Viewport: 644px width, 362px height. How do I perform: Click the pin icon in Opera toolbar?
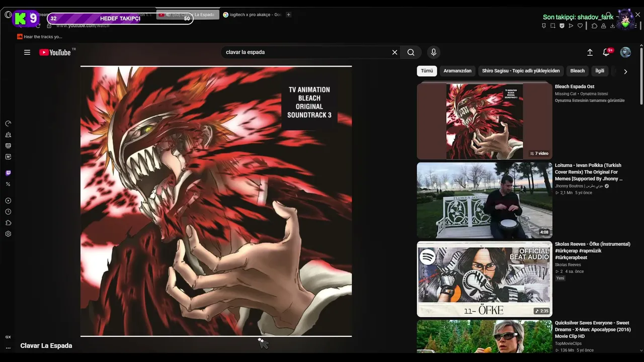[544, 26]
